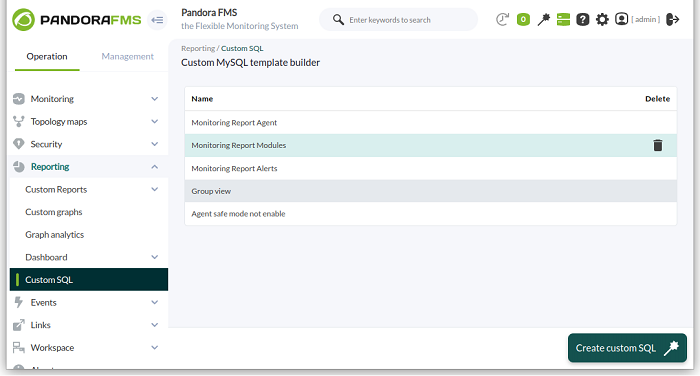Image resolution: width=700 pixels, height=376 pixels.
Task: Open the admin user profile icon
Action: click(x=621, y=19)
